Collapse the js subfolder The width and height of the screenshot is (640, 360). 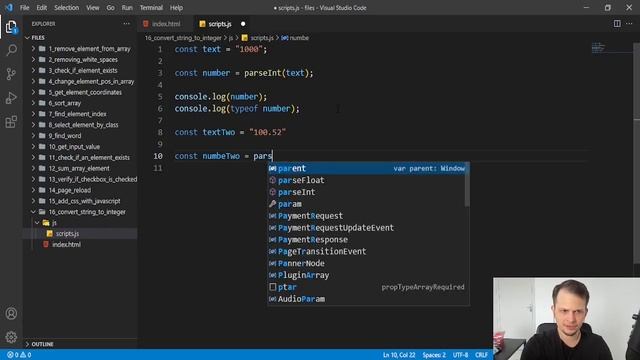[x=80, y=222]
